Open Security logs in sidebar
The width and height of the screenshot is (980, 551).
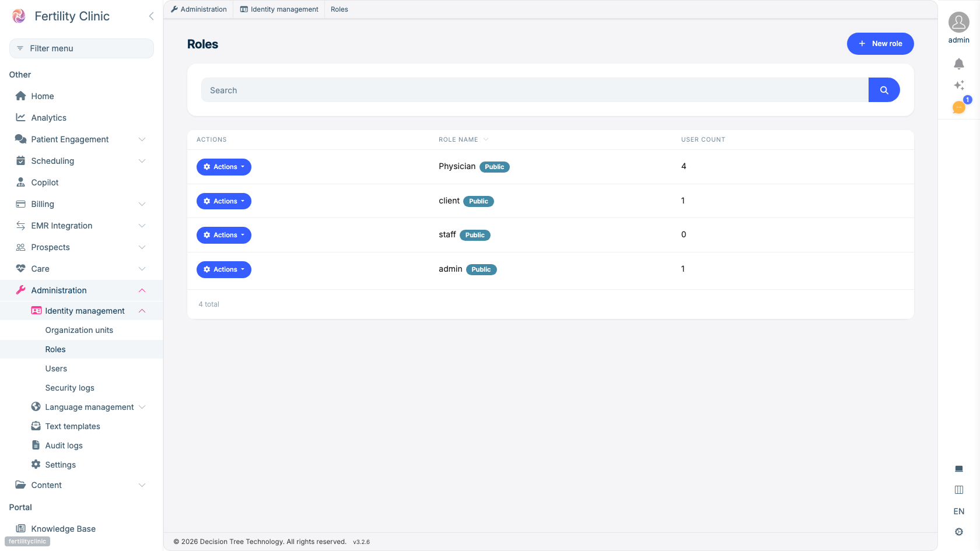[x=69, y=388]
